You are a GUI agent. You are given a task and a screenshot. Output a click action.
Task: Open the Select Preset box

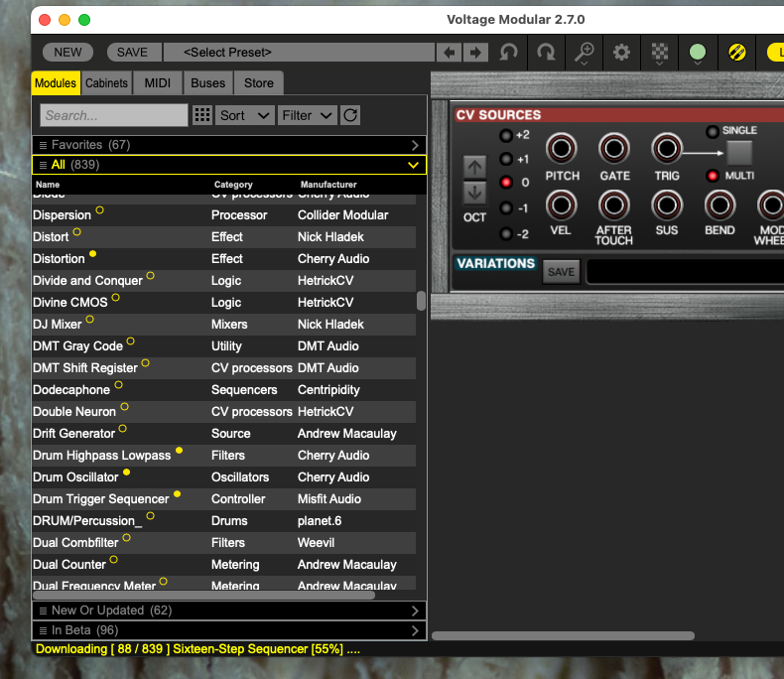pos(299,53)
